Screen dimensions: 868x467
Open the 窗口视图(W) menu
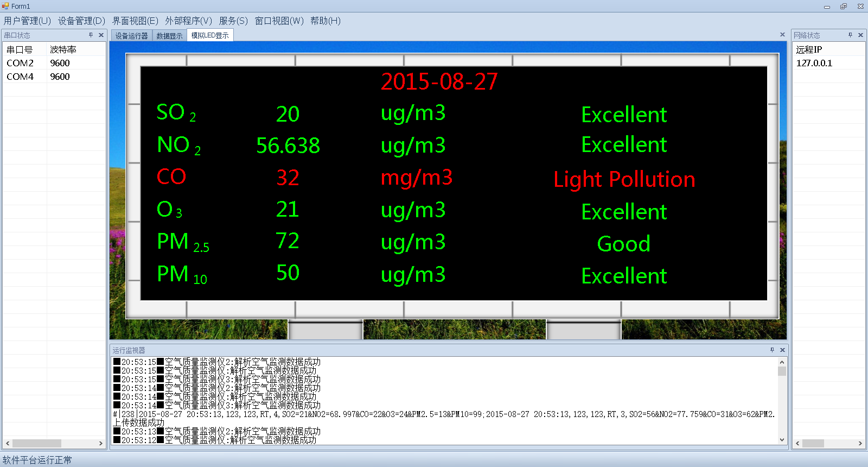point(279,21)
